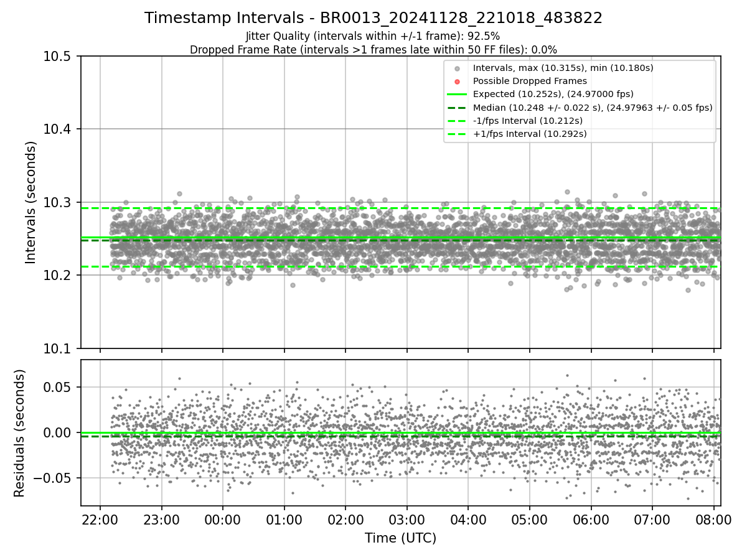
Task: Click the 07:00 tick label on time axis
Action: tap(652, 518)
